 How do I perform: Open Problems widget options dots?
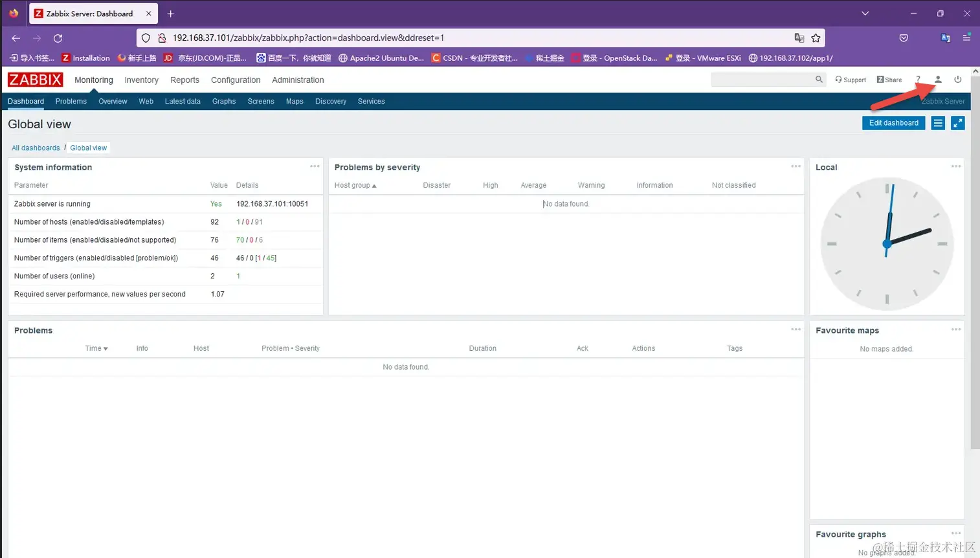coord(796,329)
